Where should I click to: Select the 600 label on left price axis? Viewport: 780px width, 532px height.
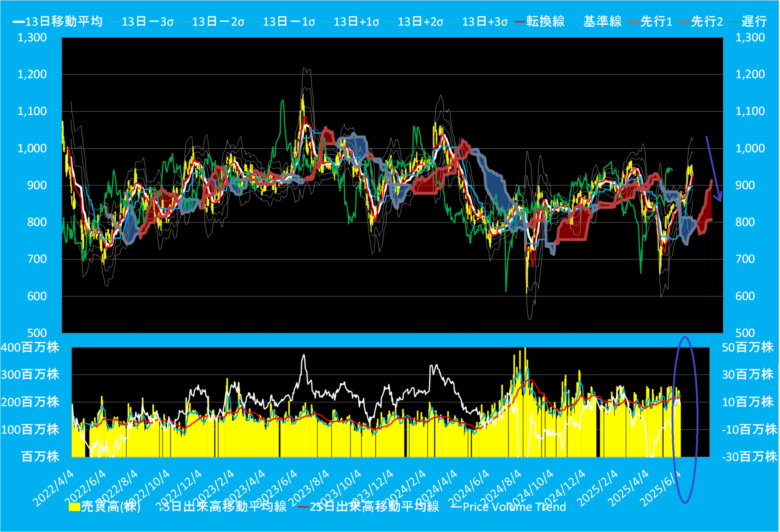coord(37,296)
